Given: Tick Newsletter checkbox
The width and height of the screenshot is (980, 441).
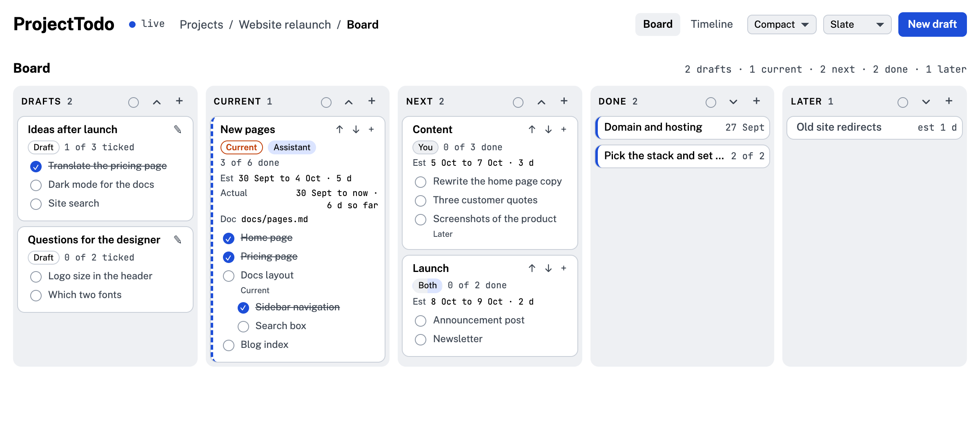Looking at the screenshot, I should click(421, 340).
